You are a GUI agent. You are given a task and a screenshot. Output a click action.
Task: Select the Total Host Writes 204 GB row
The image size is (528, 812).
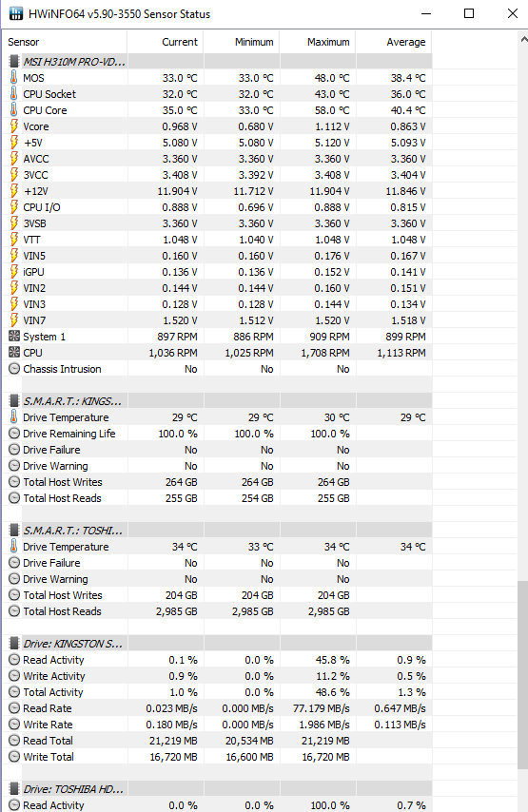218,595
